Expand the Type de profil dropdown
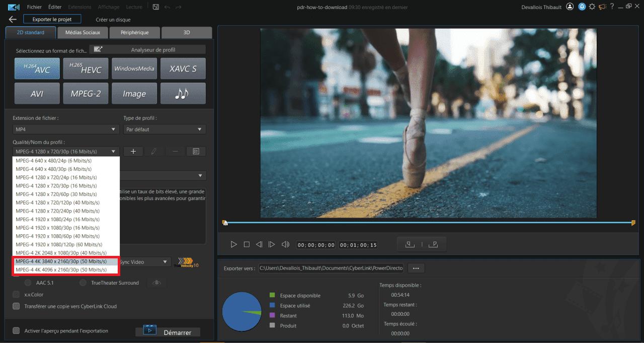The height and width of the screenshot is (343, 644). coord(165,129)
